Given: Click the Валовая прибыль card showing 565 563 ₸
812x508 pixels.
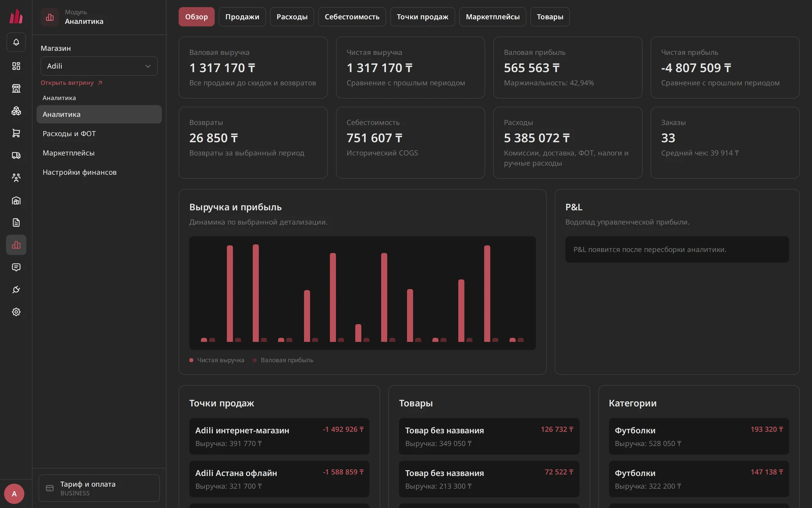Looking at the screenshot, I should [x=568, y=68].
